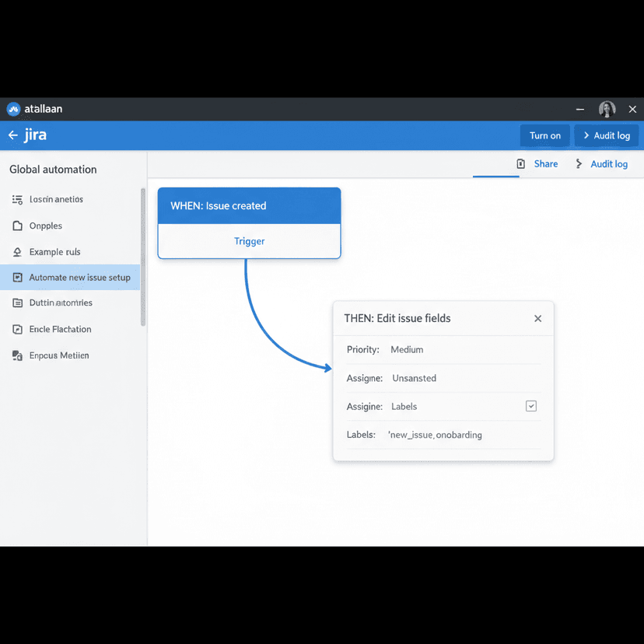This screenshot has width=644, height=644.
Task: Open the Labels field checkbox dropdown
Action: [x=531, y=406]
